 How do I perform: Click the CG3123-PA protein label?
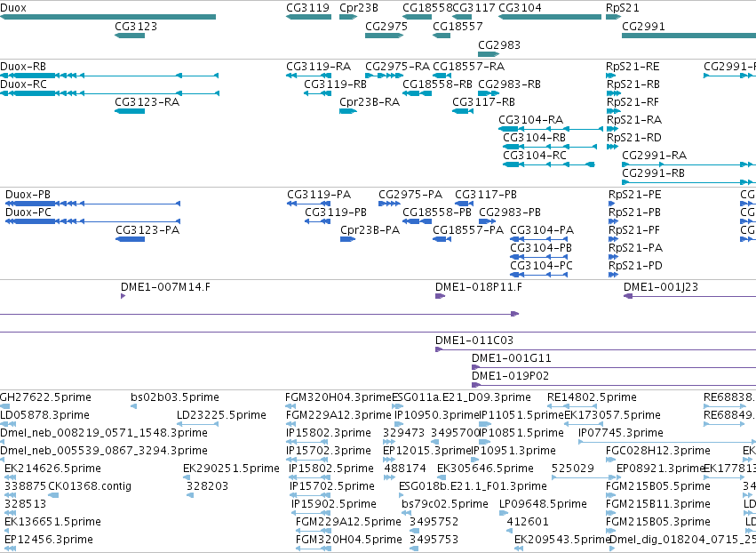click(147, 230)
